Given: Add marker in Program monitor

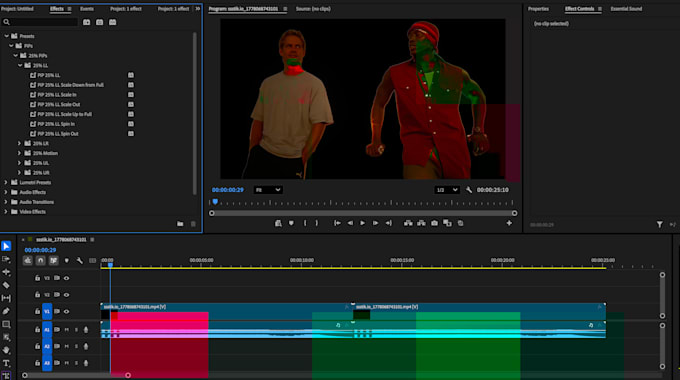Looking at the screenshot, I should 291,223.
